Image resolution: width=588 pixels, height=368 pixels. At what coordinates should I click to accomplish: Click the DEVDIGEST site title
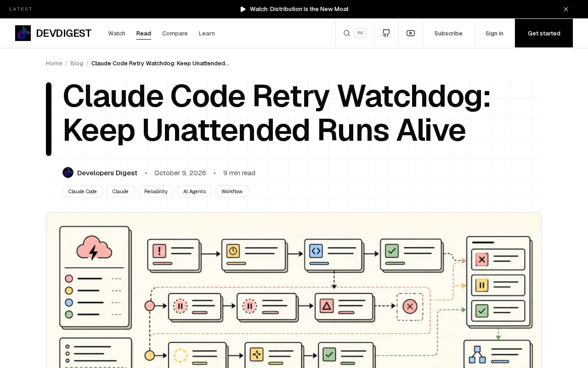pyautogui.click(x=63, y=33)
